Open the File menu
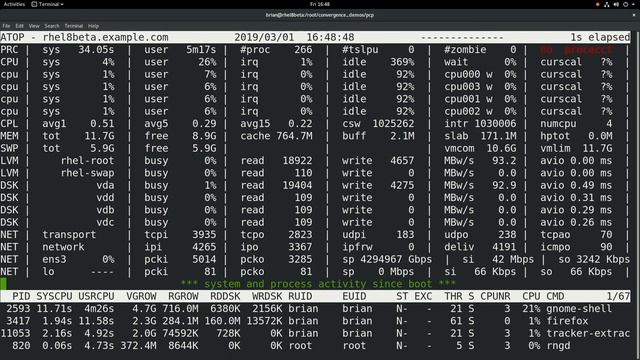Screen dimensions: 640x360 pyautogui.click(x=6, y=26)
